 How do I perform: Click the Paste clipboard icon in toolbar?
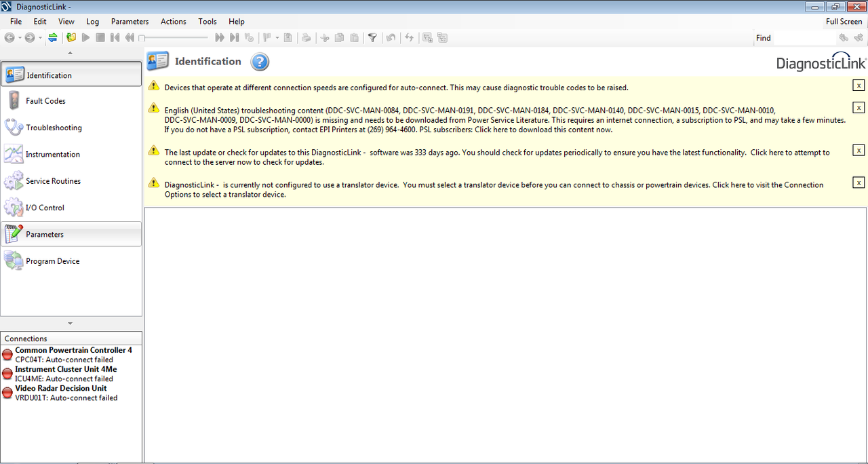tap(354, 38)
